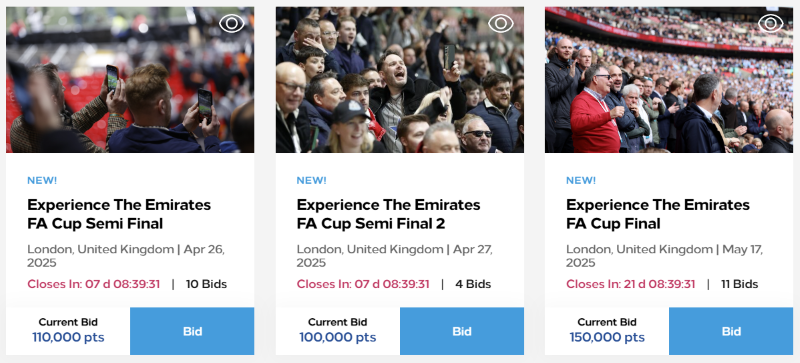Select the 10 Bids count
The width and height of the screenshot is (800, 363).
tap(206, 284)
